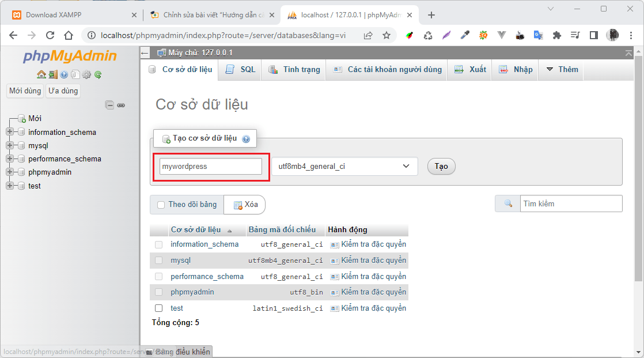Open Kiểm tra đặc quyền for mysql database

click(372, 260)
